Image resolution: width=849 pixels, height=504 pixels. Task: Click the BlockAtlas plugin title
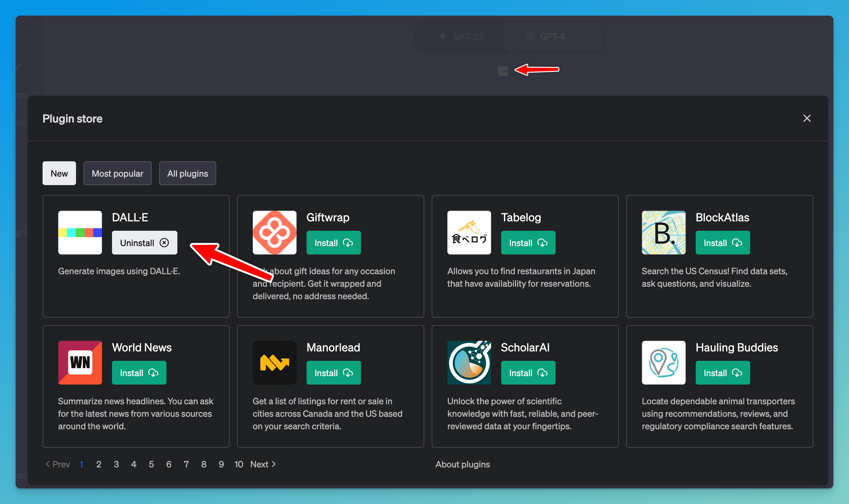pyautogui.click(x=722, y=217)
